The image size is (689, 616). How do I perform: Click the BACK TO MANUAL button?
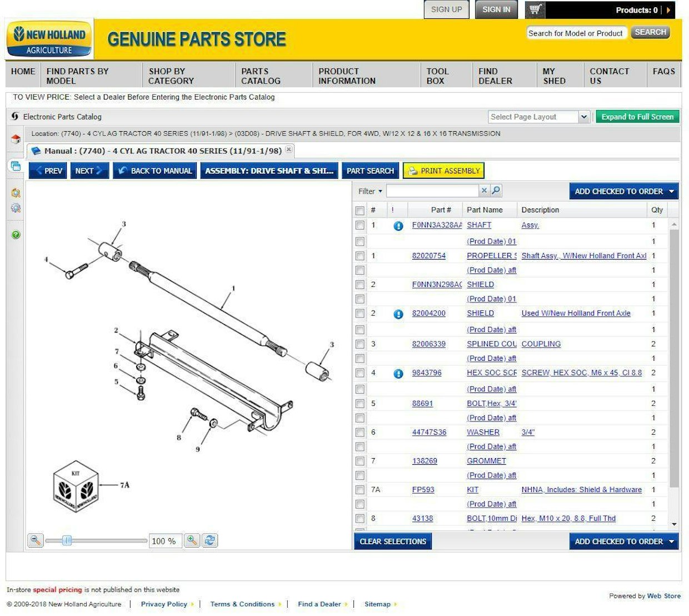coord(154,171)
